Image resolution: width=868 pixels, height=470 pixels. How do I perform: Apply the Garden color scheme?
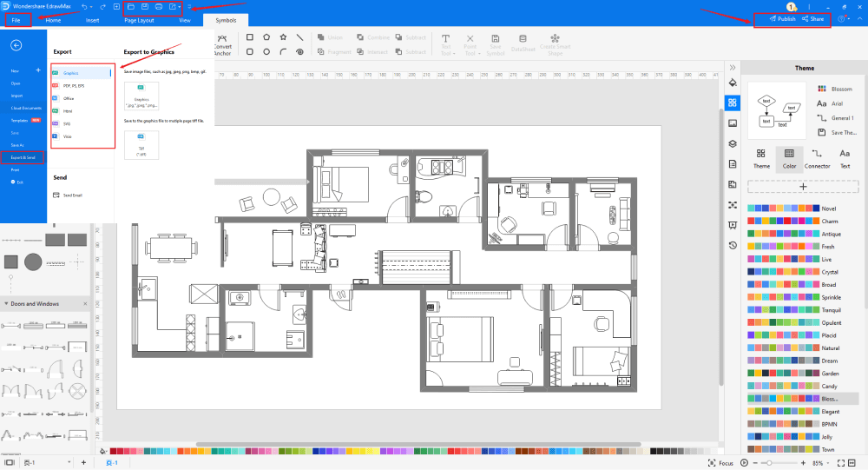coord(793,374)
